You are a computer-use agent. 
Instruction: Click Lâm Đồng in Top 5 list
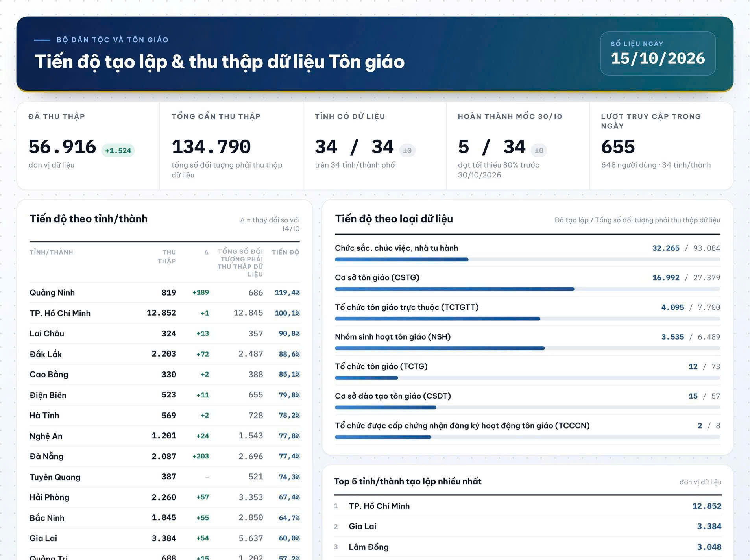click(x=369, y=547)
